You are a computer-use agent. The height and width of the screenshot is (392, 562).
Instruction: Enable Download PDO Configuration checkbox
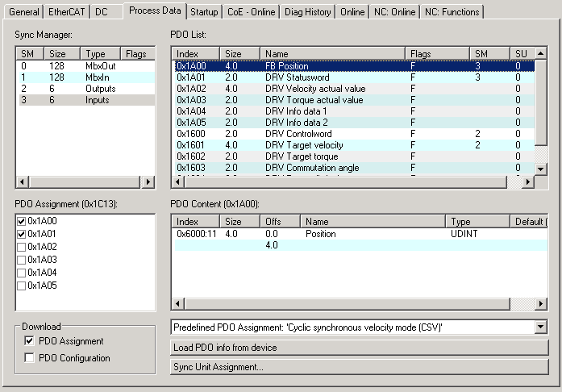(x=29, y=357)
